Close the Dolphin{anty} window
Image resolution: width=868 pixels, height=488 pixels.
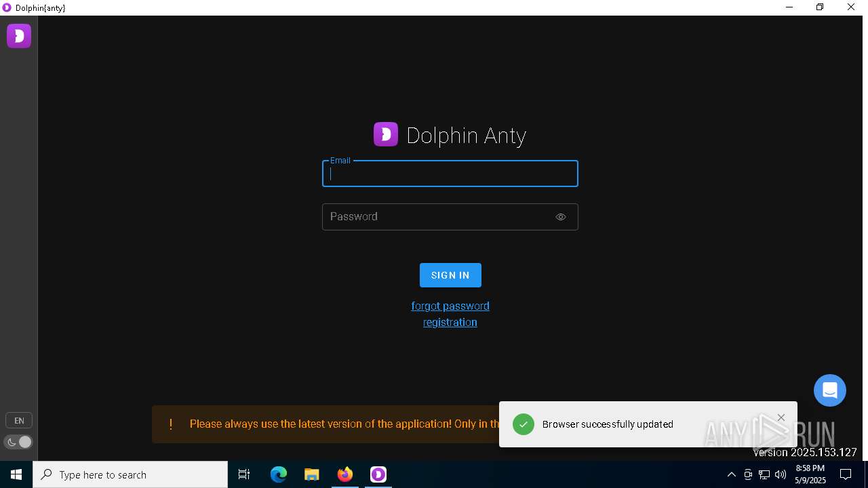coord(851,7)
